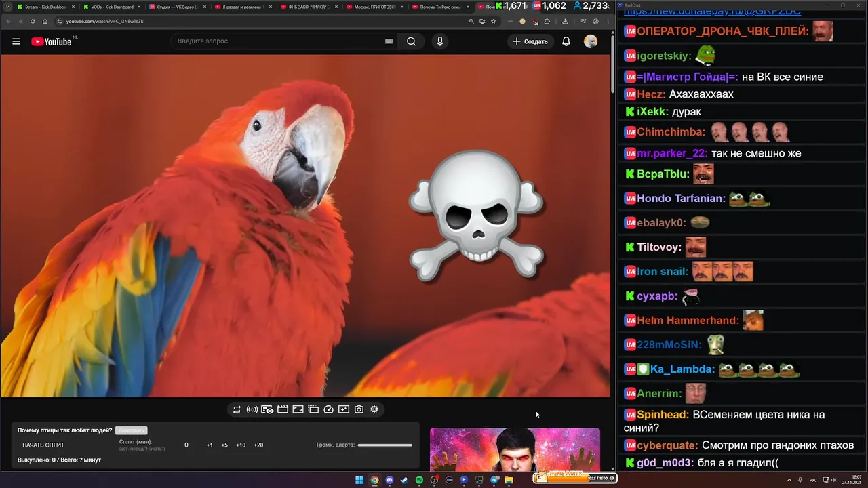The image size is (868, 488).
Task: Click the recommended video thumbnail with red-eyed man
Action: [515, 449]
